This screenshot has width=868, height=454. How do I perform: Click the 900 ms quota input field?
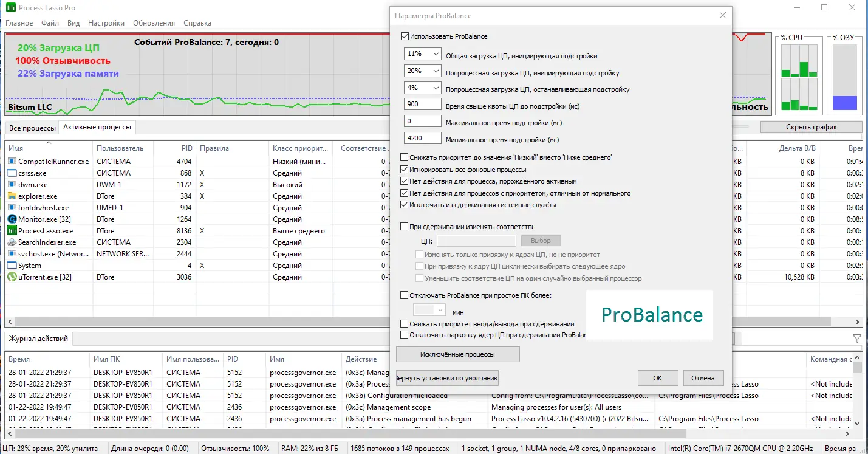click(x=422, y=104)
